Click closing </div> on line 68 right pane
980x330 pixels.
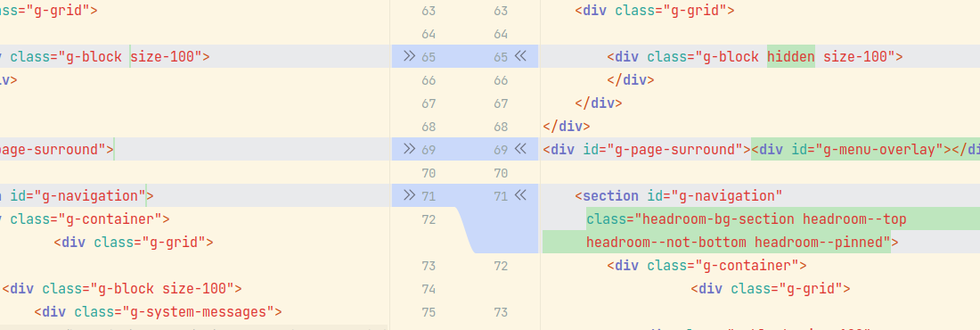coord(567,127)
